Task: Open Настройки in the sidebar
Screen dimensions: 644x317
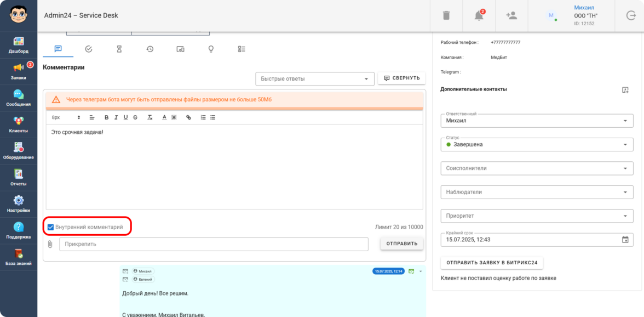Action: pyautogui.click(x=19, y=204)
